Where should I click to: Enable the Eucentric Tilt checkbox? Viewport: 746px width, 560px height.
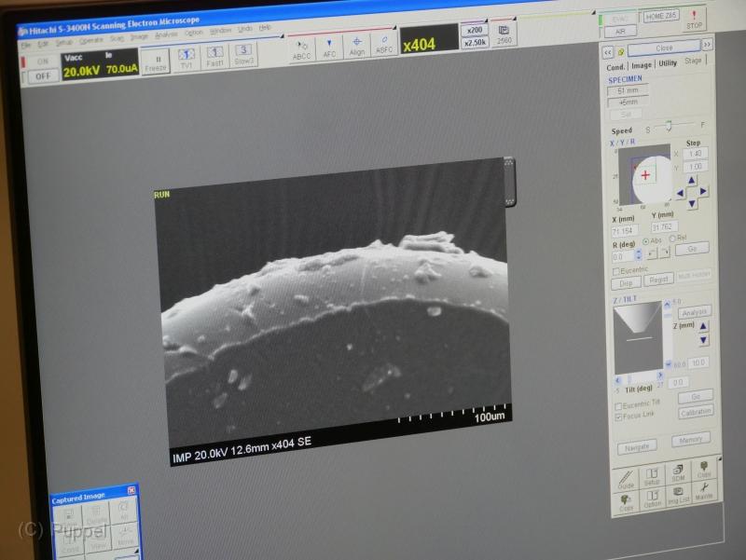coord(618,406)
